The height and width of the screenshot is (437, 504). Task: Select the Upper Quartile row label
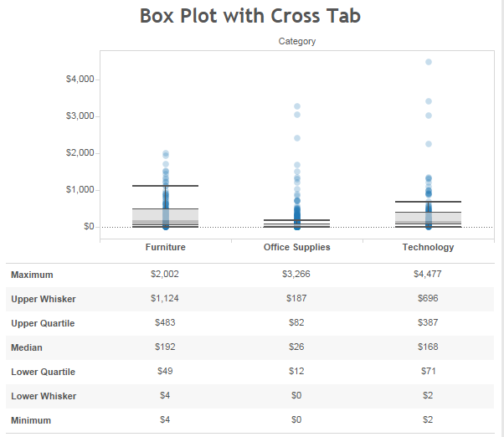pyautogui.click(x=43, y=324)
